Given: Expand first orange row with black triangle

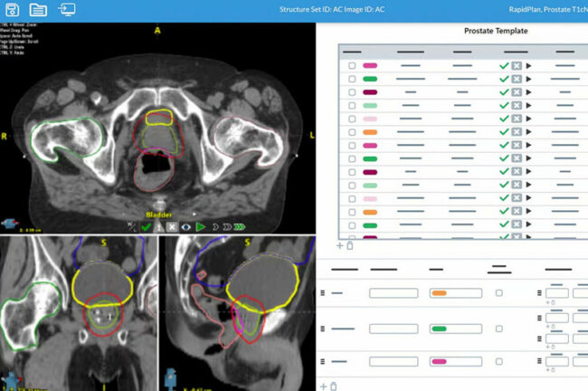Looking at the screenshot, I should [529, 132].
